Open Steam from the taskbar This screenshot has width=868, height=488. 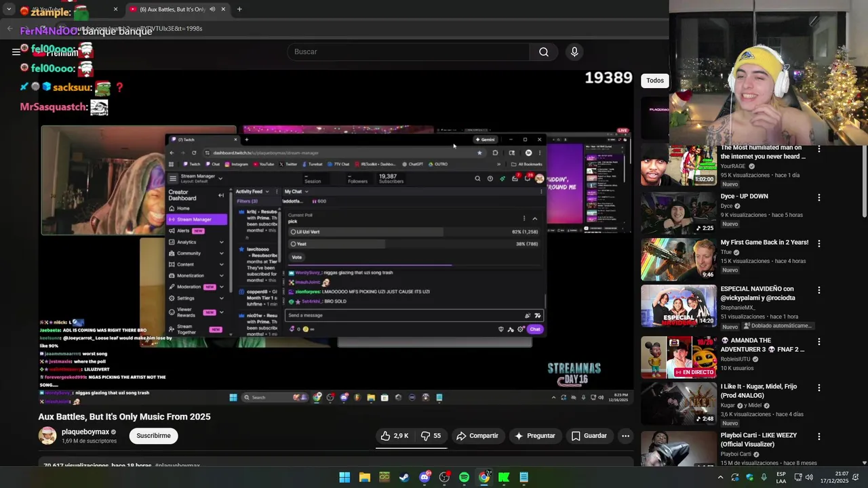click(404, 477)
